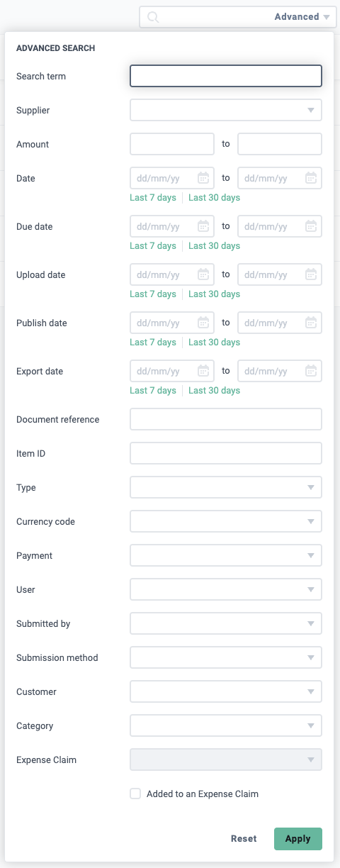Choose Last 30 days under Upload date
Screen dimensions: 340x868
(214, 294)
